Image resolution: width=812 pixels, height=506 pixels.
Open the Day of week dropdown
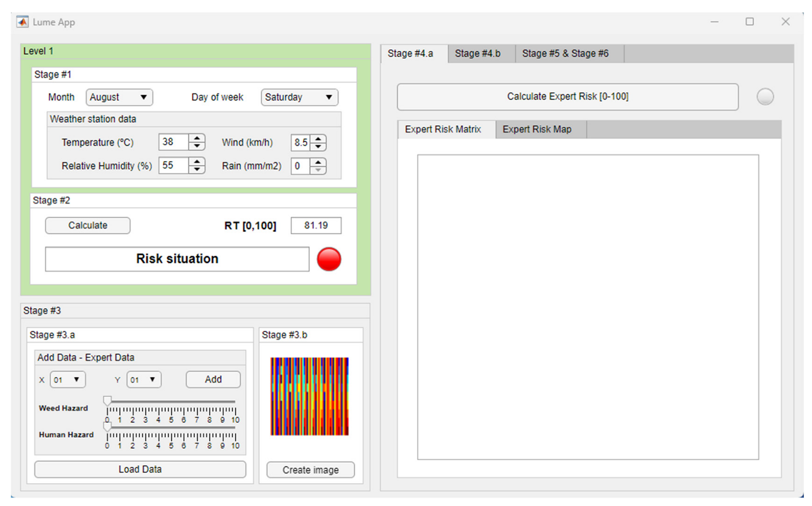[x=299, y=97]
